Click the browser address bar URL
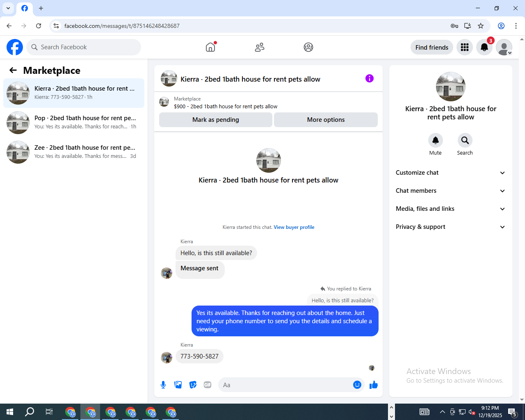 [x=122, y=26]
